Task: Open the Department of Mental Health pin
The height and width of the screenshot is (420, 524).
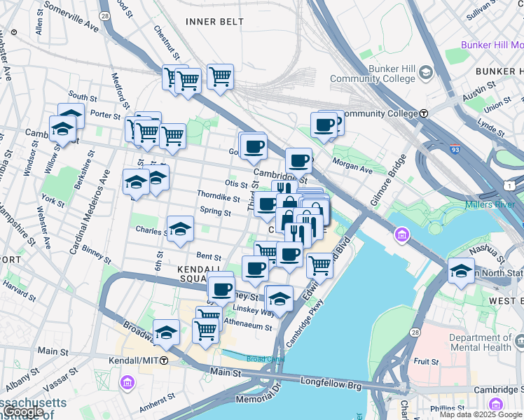Action: pos(520,341)
